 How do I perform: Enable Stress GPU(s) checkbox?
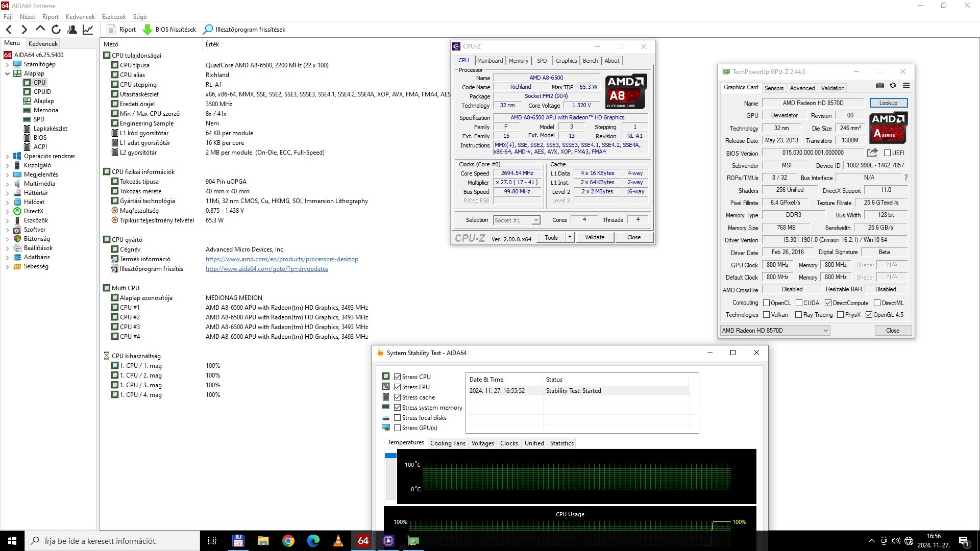click(398, 428)
